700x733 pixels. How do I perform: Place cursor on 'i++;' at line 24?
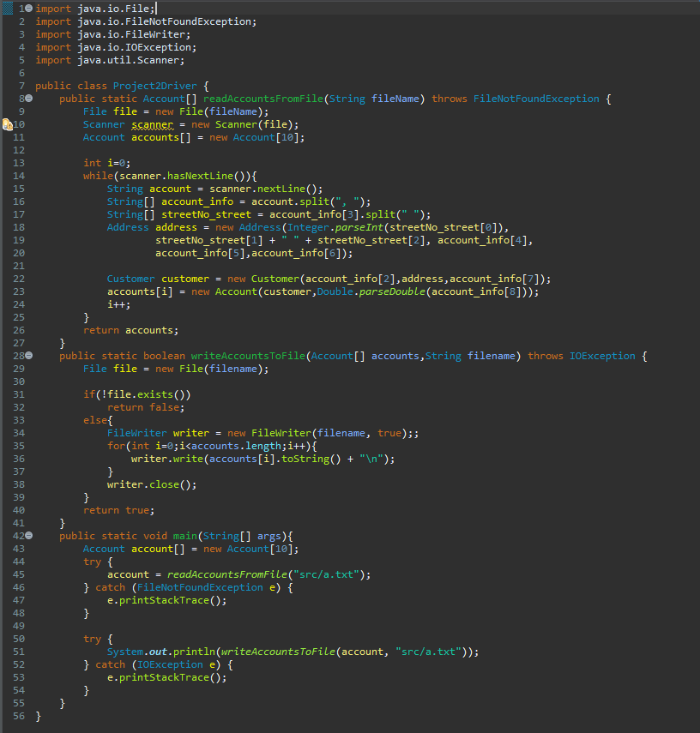click(x=119, y=304)
